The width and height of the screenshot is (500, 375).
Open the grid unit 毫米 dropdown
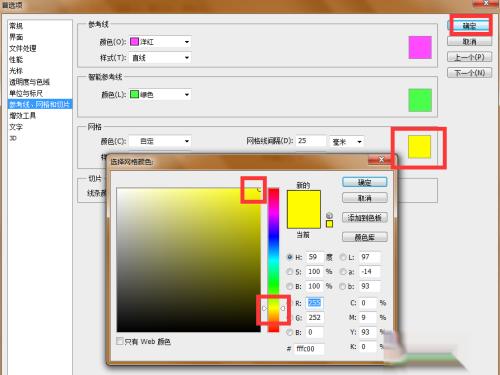click(347, 142)
